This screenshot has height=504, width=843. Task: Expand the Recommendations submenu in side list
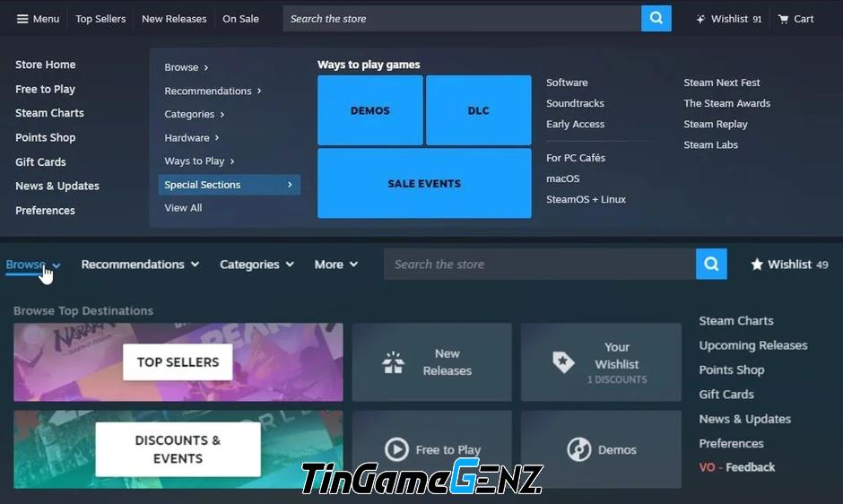pyautogui.click(x=259, y=91)
